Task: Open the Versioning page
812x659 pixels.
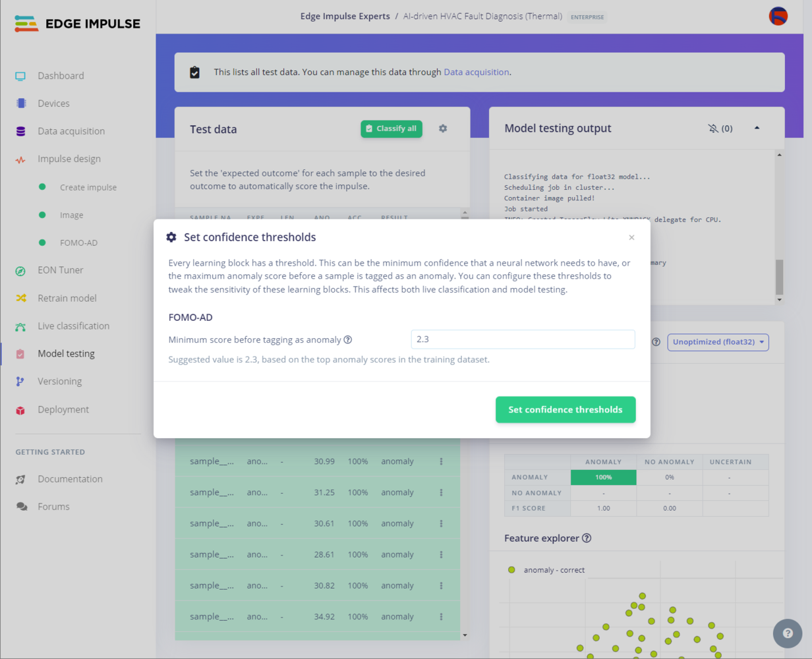Action: 59,382
